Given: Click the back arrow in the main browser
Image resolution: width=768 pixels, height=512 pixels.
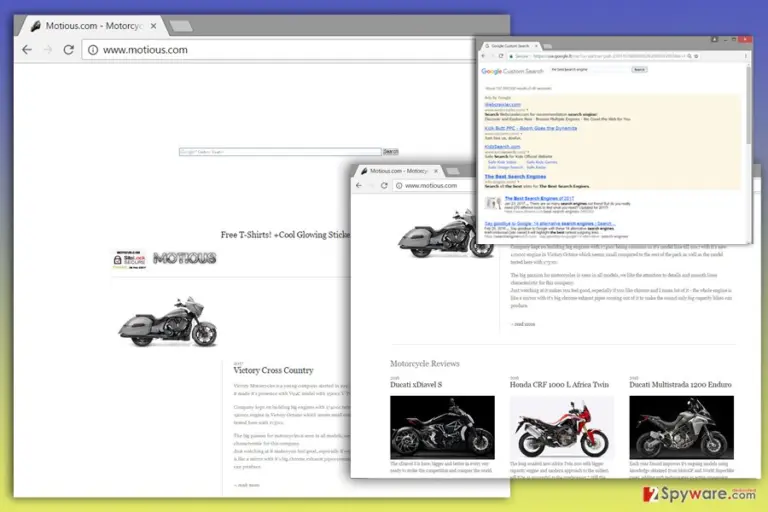Looking at the screenshot, I should pos(27,49).
